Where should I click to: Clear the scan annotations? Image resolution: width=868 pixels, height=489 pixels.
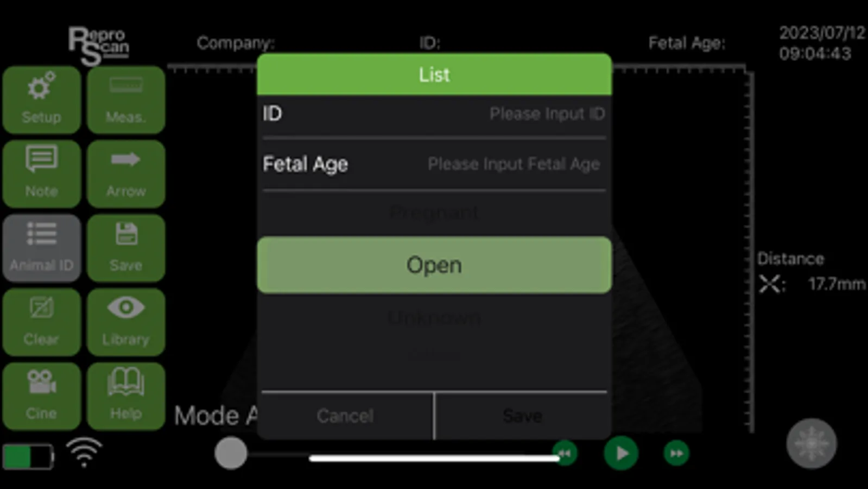(x=42, y=322)
